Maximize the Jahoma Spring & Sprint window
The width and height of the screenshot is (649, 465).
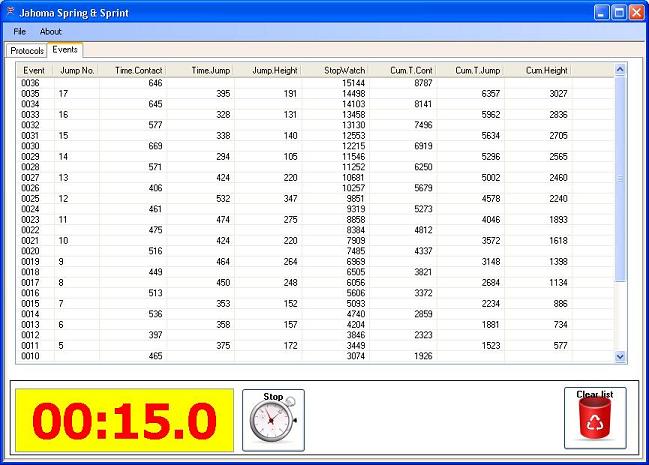coord(619,13)
